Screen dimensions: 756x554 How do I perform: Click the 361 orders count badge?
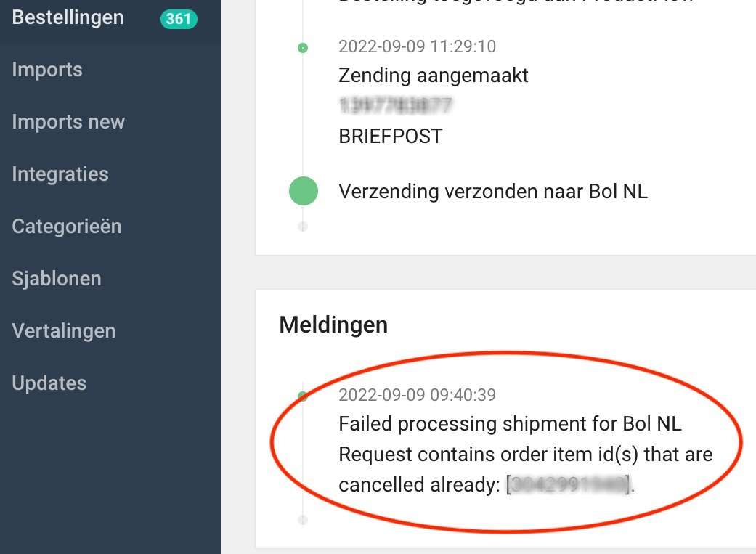(179, 20)
